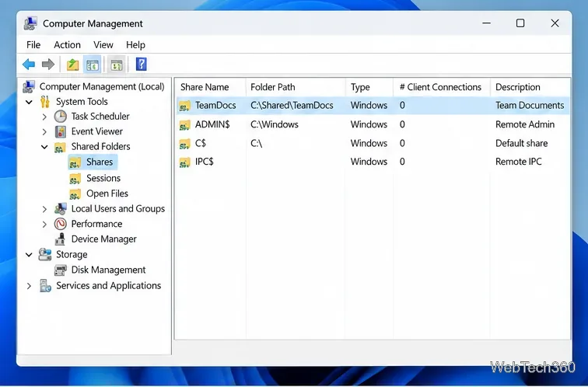Sort by Type column header
Viewport: 588px width, 387px height.
[x=369, y=87]
